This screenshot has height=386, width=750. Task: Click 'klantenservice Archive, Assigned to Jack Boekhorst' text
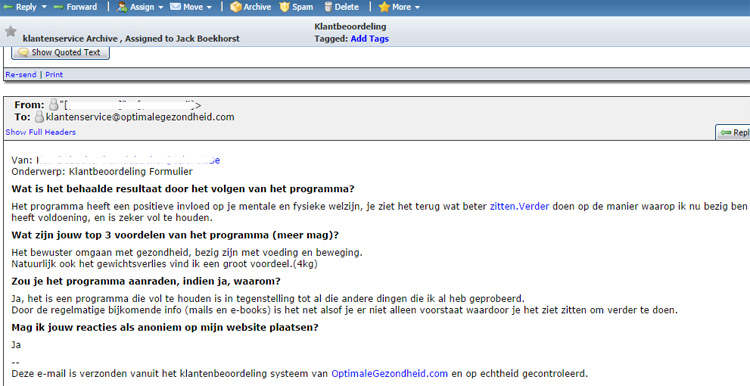[x=131, y=39]
